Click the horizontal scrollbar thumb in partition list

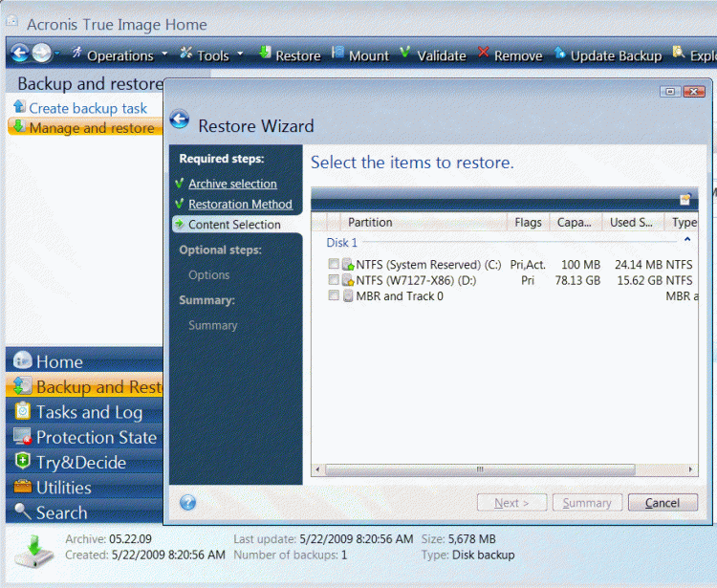pyautogui.click(x=480, y=469)
